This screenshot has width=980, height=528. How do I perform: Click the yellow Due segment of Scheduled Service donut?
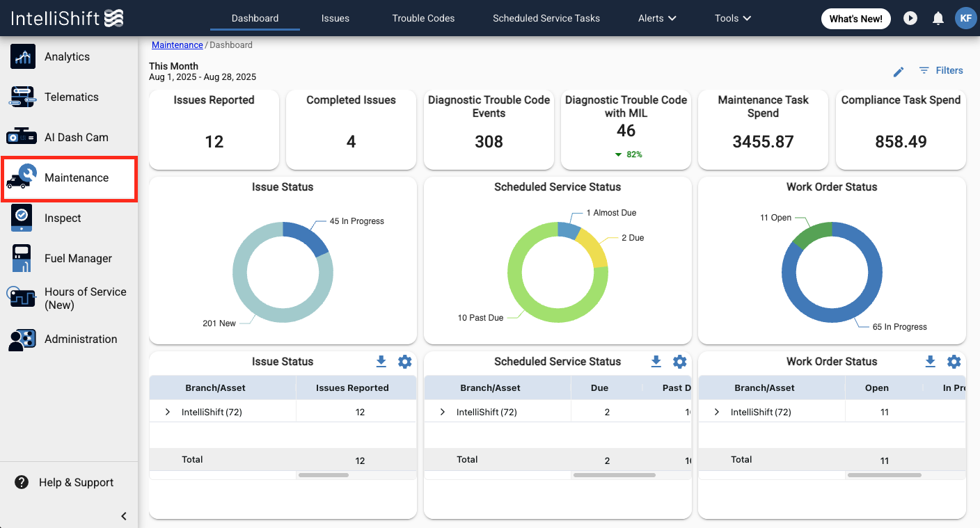click(x=594, y=248)
